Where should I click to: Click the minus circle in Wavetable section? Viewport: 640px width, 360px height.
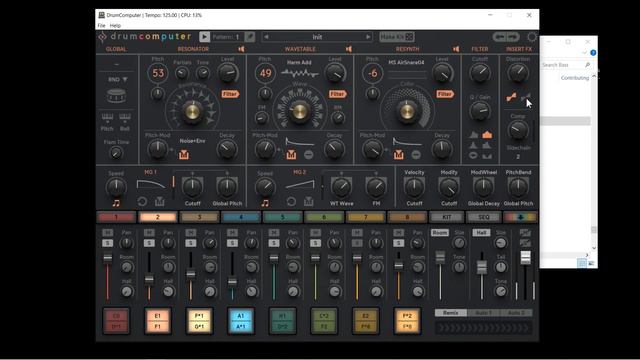[x=309, y=155]
